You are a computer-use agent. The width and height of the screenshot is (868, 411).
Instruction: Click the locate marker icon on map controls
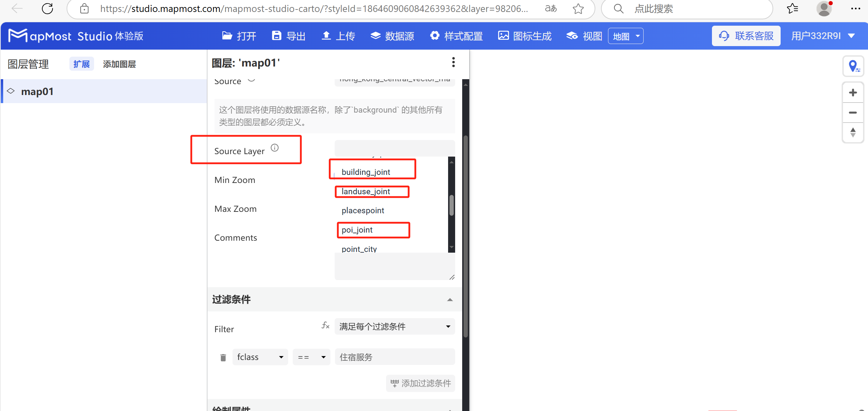coord(853,66)
